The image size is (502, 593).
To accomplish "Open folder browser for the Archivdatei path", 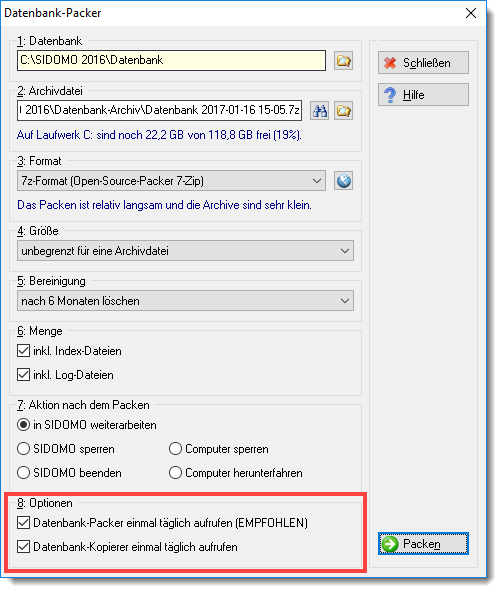I will (343, 111).
